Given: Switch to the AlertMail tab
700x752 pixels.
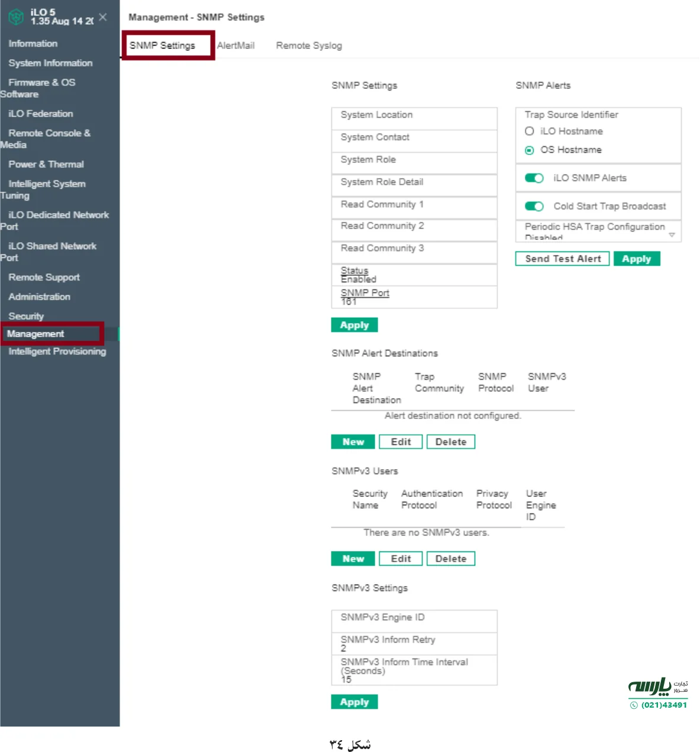Looking at the screenshot, I should pyautogui.click(x=236, y=45).
